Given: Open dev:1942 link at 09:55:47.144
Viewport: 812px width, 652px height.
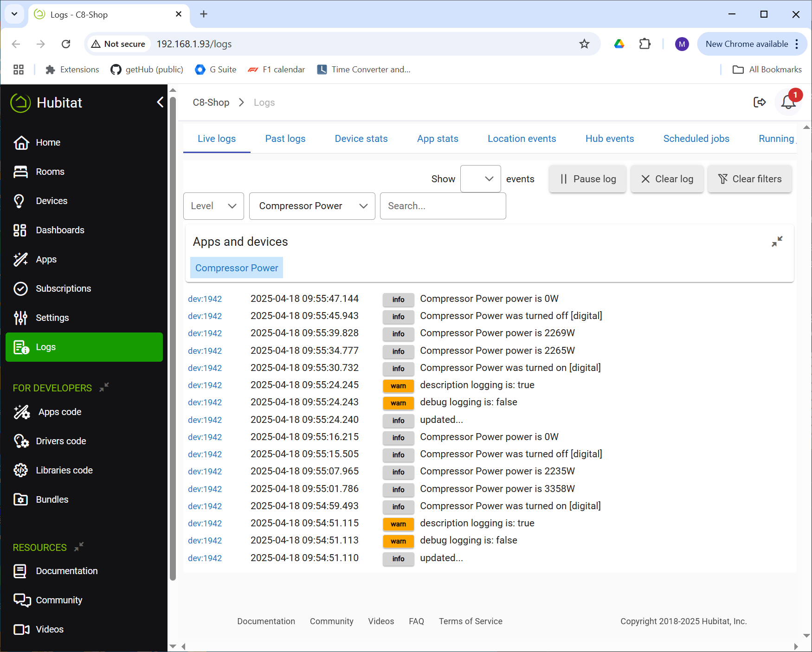Looking at the screenshot, I should 205,299.
